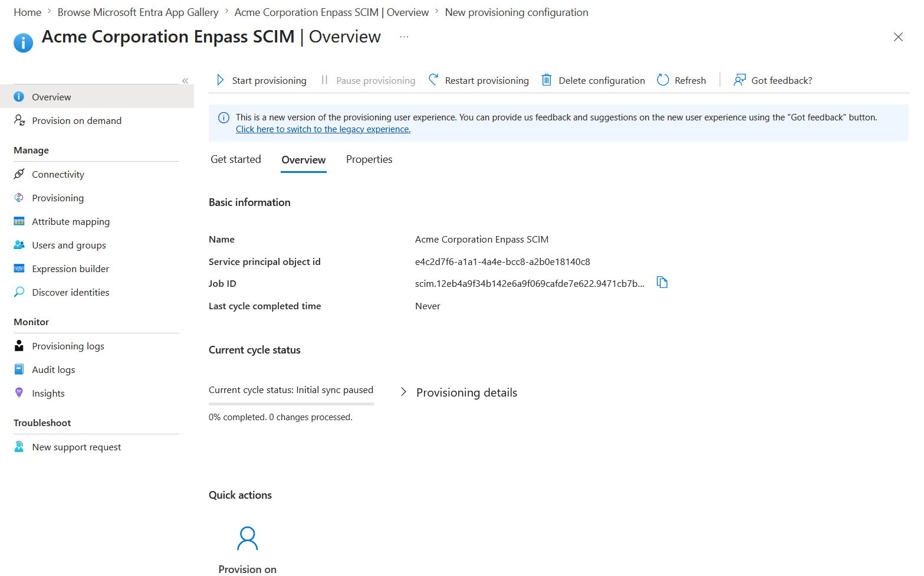Click the 'Current cycle status: Initial sync paused' text

coord(291,390)
